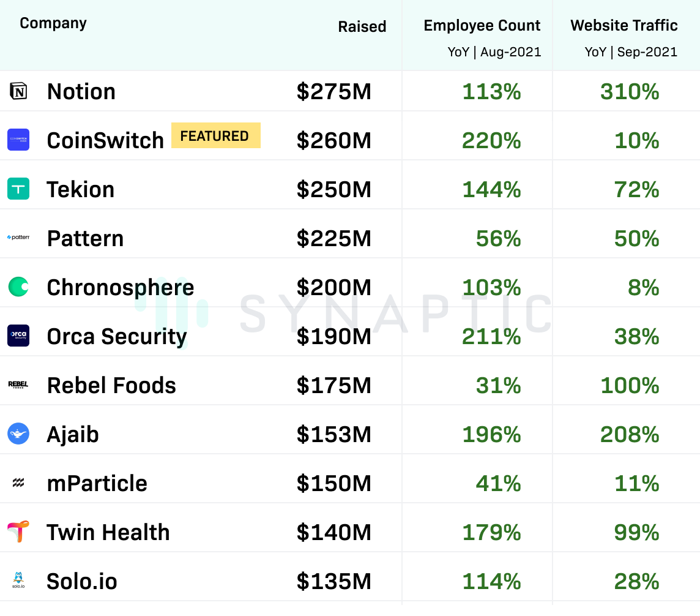Select the $135M raised value

pos(334,582)
